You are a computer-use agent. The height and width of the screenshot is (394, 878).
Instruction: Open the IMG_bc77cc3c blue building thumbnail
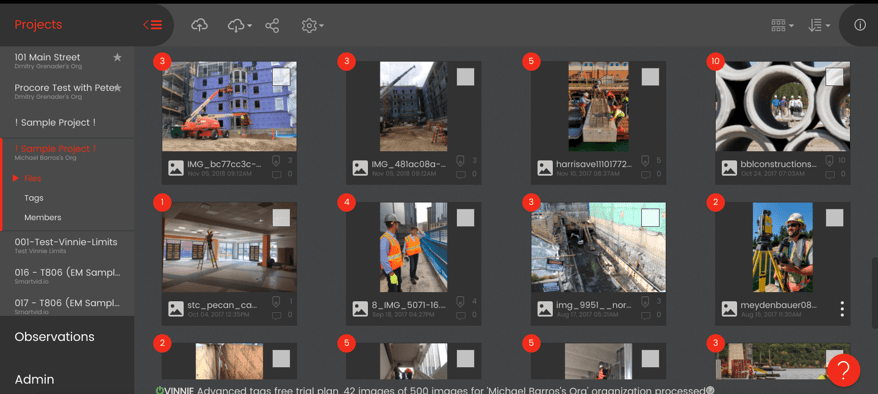tap(229, 106)
